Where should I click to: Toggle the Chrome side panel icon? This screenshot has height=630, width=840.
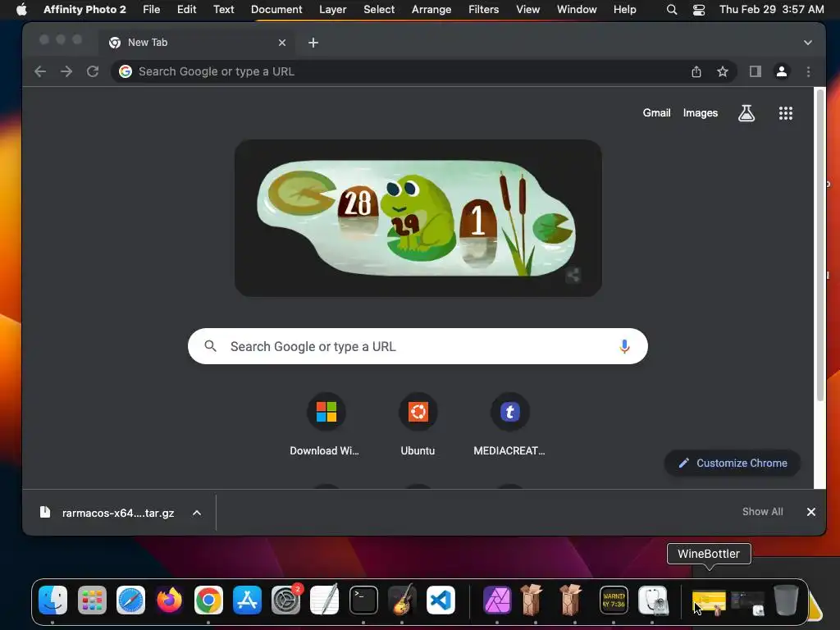point(756,71)
